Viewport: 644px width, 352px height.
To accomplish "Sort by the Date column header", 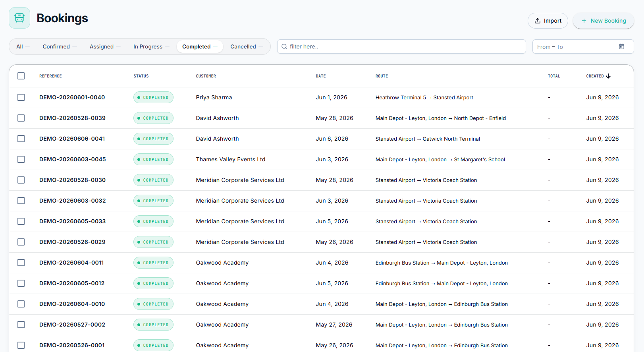I will pyautogui.click(x=320, y=76).
